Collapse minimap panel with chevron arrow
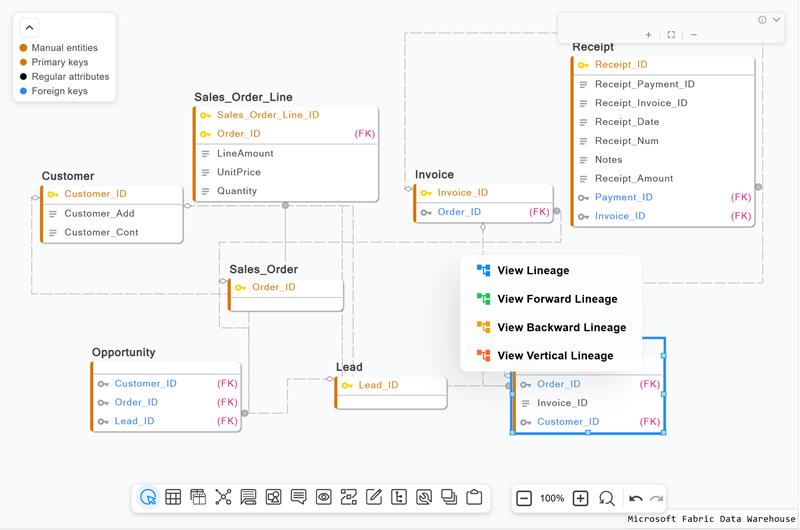Image resolution: width=800 pixels, height=530 pixels. pyautogui.click(x=777, y=20)
